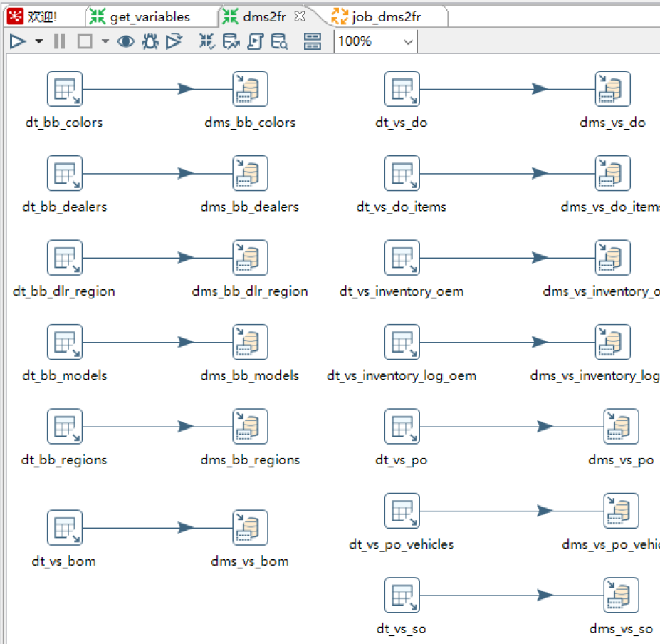Click the dt_bb_regions label text
Screen dimensions: 660x644
(x=64, y=460)
